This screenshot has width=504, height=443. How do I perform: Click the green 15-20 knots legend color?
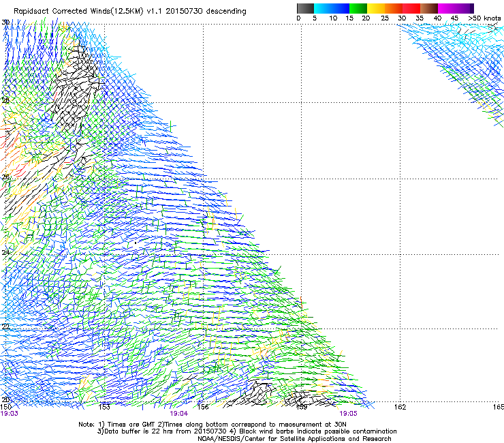(x=358, y=8)
